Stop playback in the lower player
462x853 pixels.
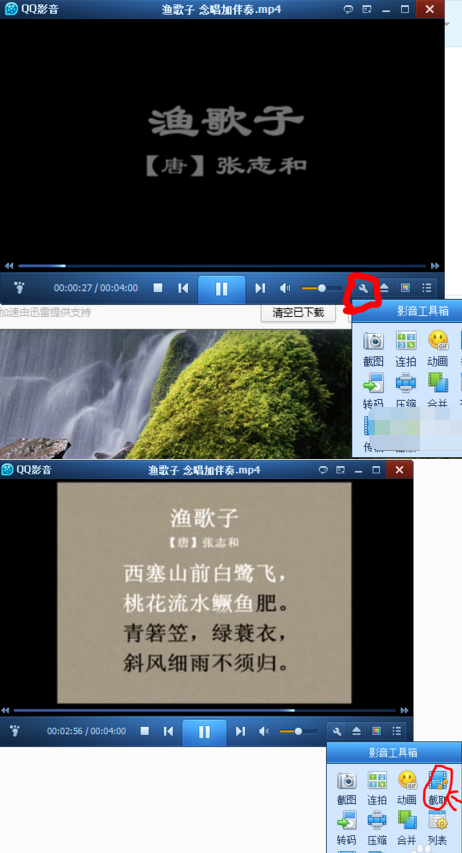click(145, 731)
